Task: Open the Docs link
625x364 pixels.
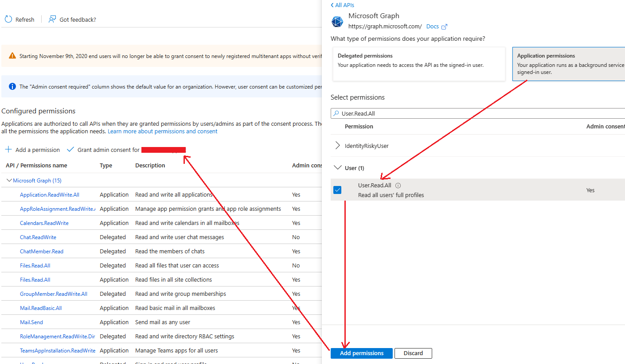Action: tap(433, 27)
